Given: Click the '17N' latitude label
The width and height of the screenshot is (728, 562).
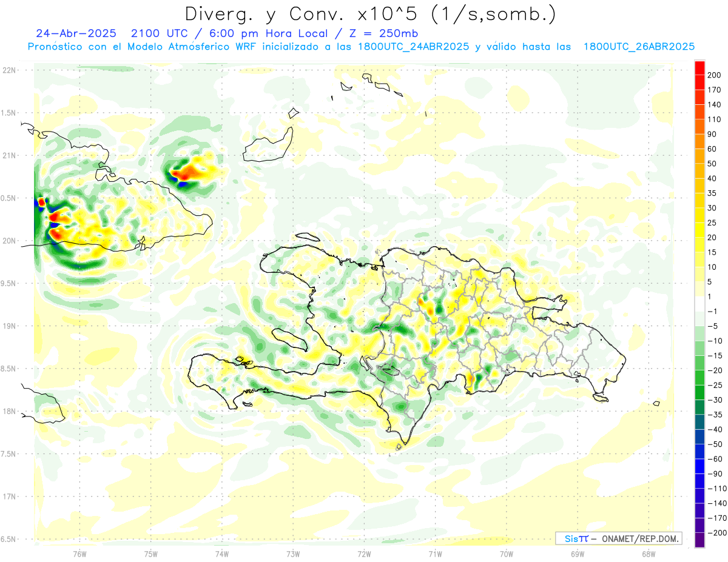Looking at the screenshot, I should [x=9, y=497].
